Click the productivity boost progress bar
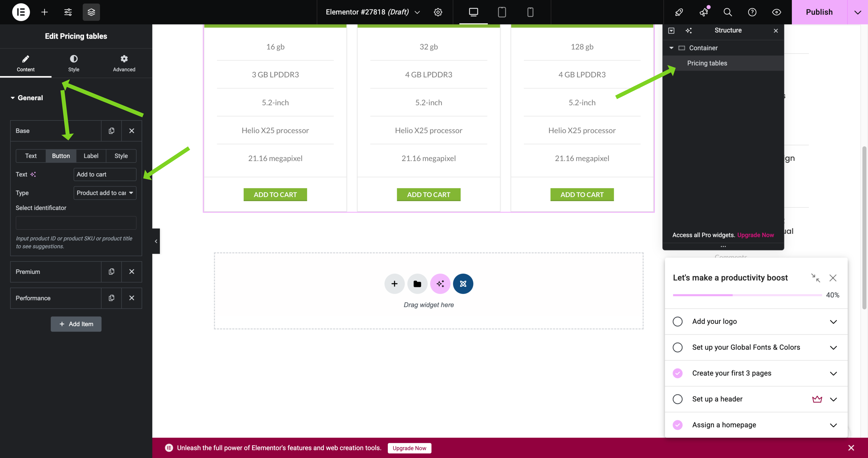This screenshot has width=868, height=458. (x=747, y=295)
